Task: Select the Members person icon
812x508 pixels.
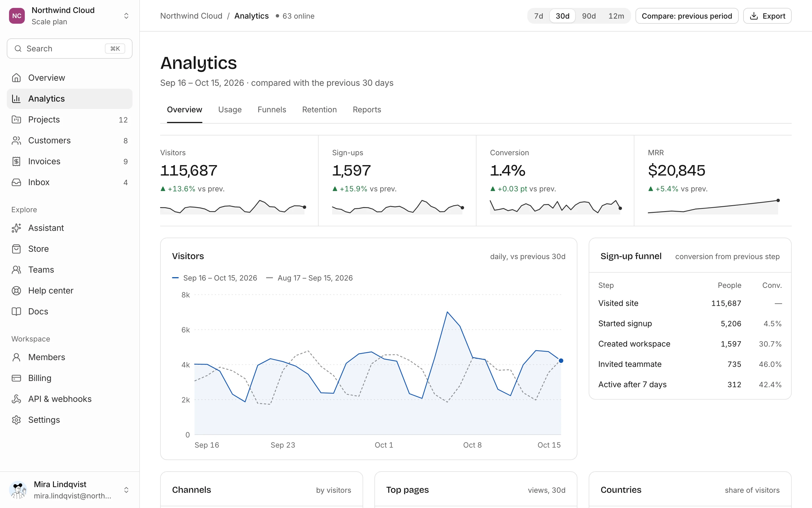Action: (x=16, y=357)
